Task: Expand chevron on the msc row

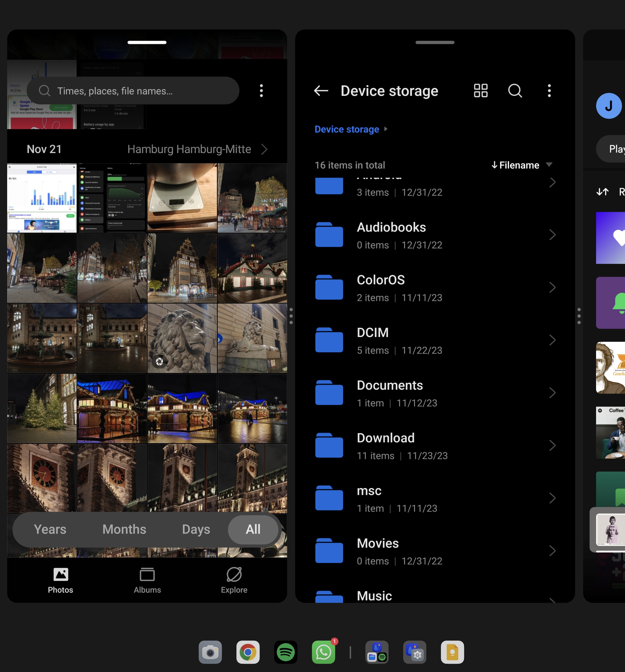Action: click(552, 498)
